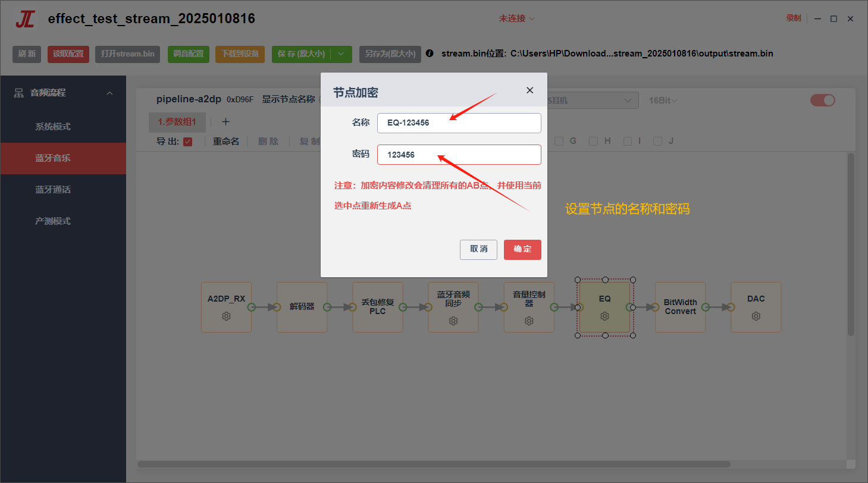868x483 pixels.
Task: Click the 读取配置 toolbar button
Action: tap(68, 54)
